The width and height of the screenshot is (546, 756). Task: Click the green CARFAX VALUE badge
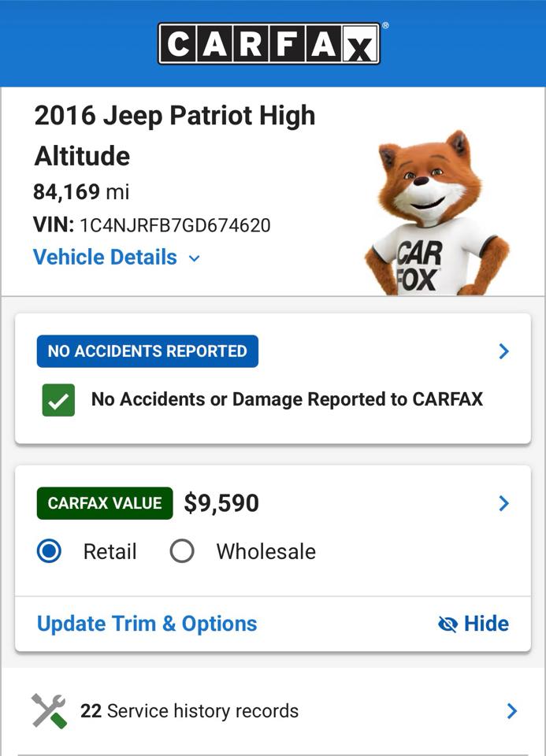104,503
